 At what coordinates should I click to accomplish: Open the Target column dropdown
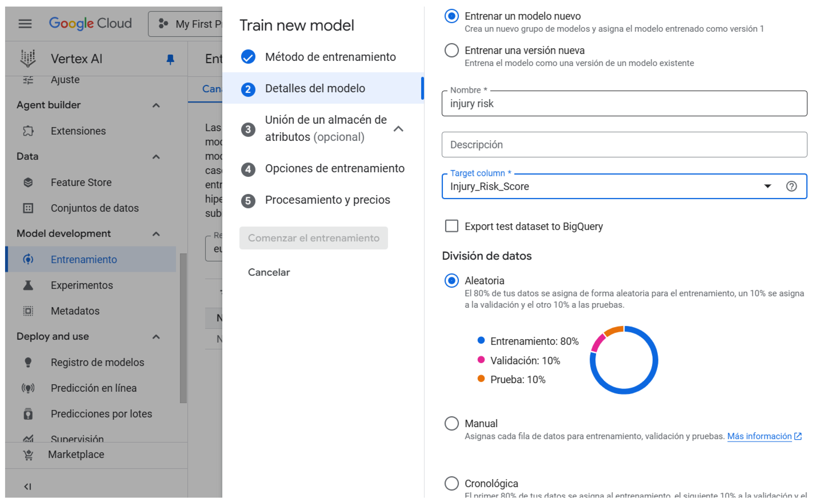[x=767, y=186]
